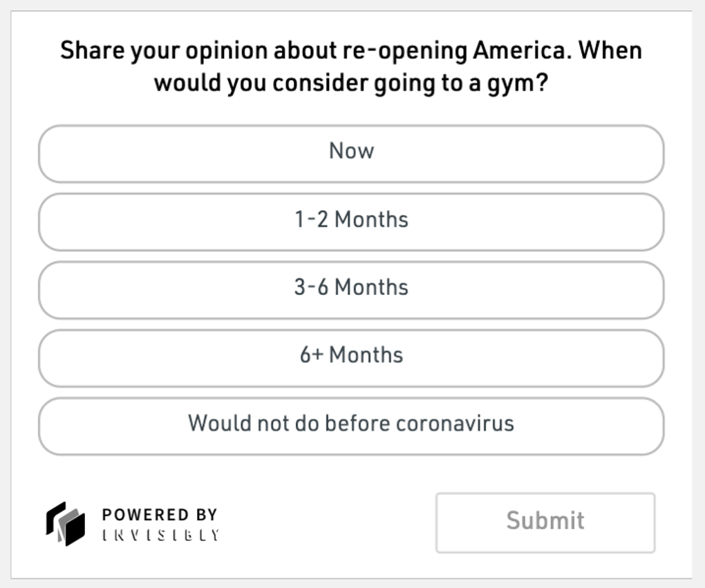Viewport: 705px width, 588px height.
Task: Click the word "Months" in the 3-6 option
Action: pyautogui.click(x=372, y=287)
